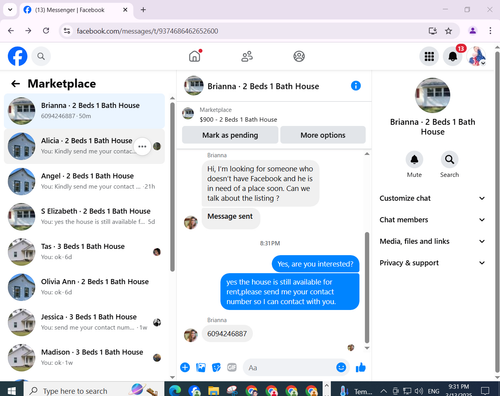Open Olivia Ann 2 Beds 1 Bath House conversation
The height and width of the screenshot is (396, 500).
coord(84,287)
